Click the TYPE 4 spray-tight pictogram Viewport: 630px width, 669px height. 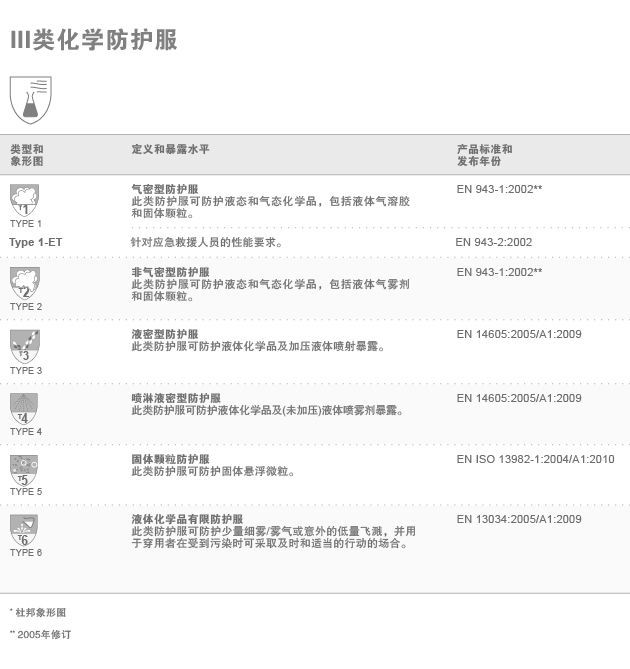[25, 408]
